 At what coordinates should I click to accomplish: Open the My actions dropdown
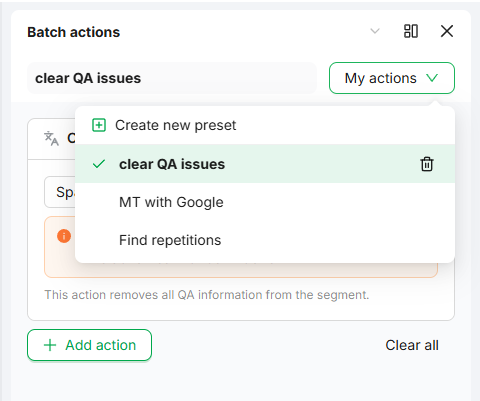(392, 78)
